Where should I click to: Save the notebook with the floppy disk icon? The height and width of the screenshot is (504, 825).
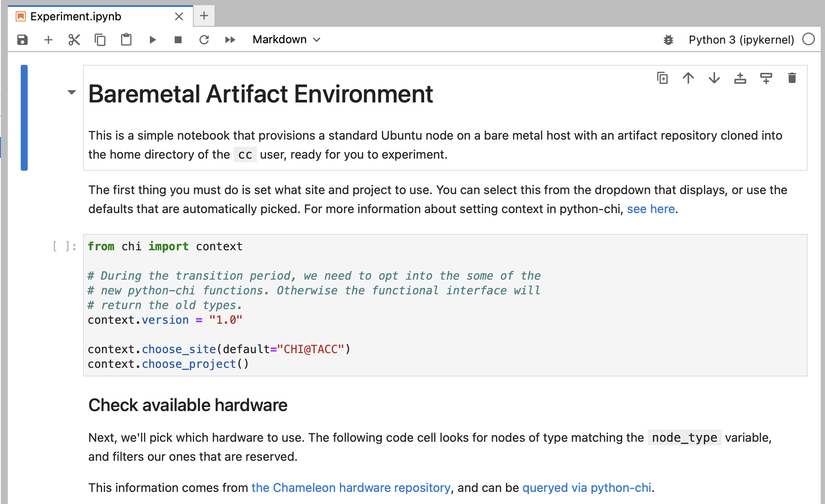tap(22, 40)
